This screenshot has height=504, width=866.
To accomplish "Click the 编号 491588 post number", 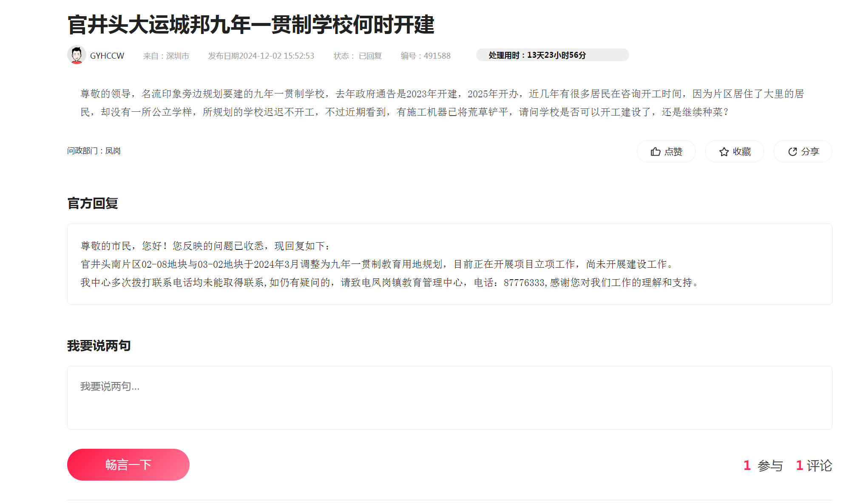I will coord(425,56).
